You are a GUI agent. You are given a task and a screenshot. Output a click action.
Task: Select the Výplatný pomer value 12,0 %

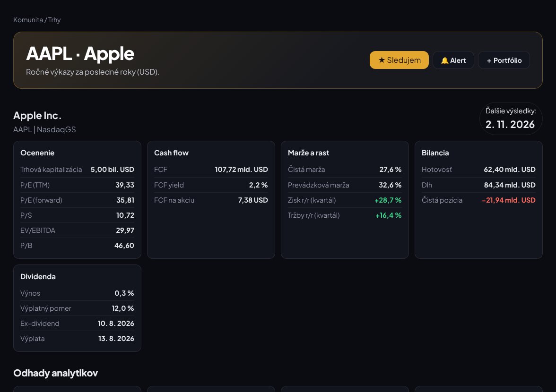123,308
